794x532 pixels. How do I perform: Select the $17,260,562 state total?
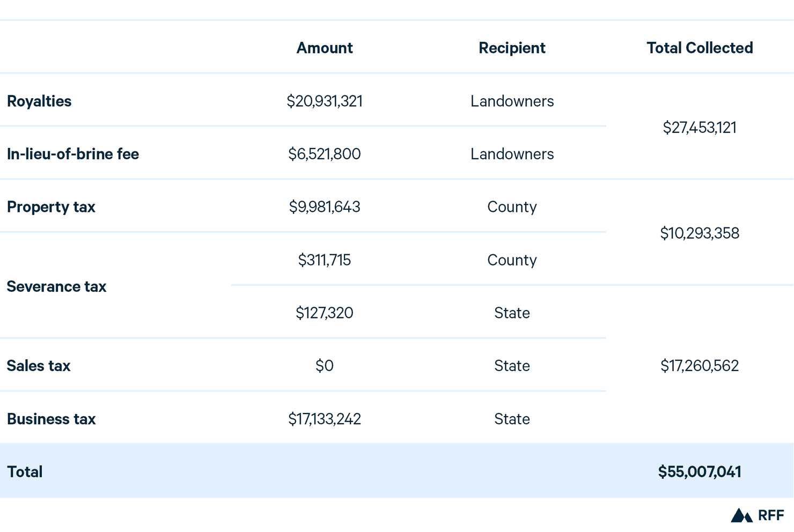pyautogui.click(x=700, y=366)
